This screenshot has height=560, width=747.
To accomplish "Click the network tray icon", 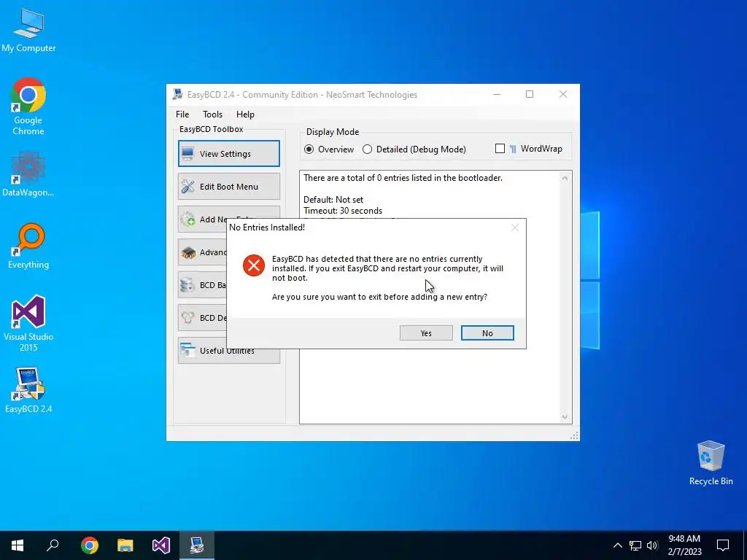I will coord(635,545).
